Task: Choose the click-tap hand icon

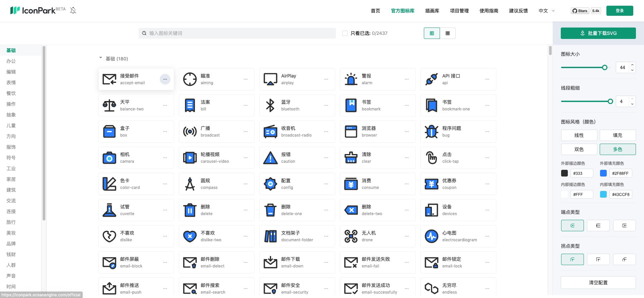Action: pyautogui.click(x=432, y=158)
